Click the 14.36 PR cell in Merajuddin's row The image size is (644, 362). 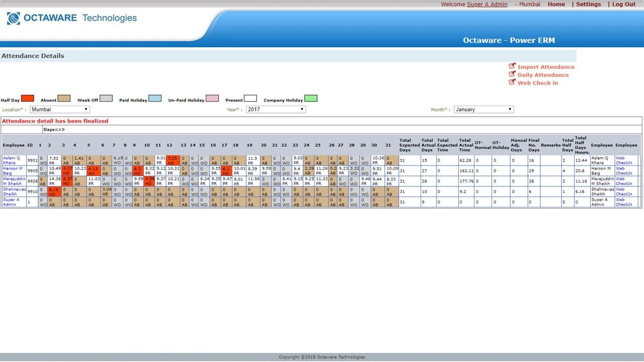pyautogui.click(x=54, y=181)
